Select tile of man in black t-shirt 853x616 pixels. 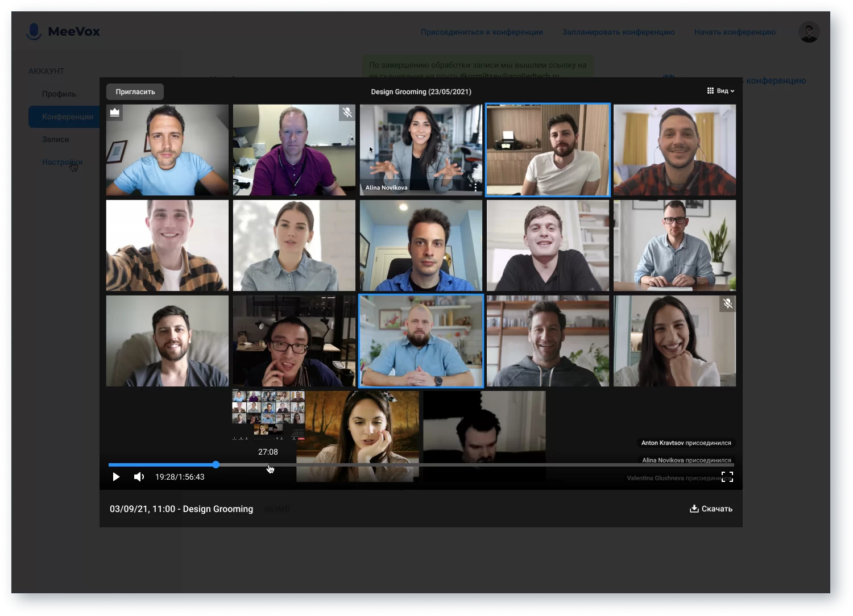[x=548, y=245]
